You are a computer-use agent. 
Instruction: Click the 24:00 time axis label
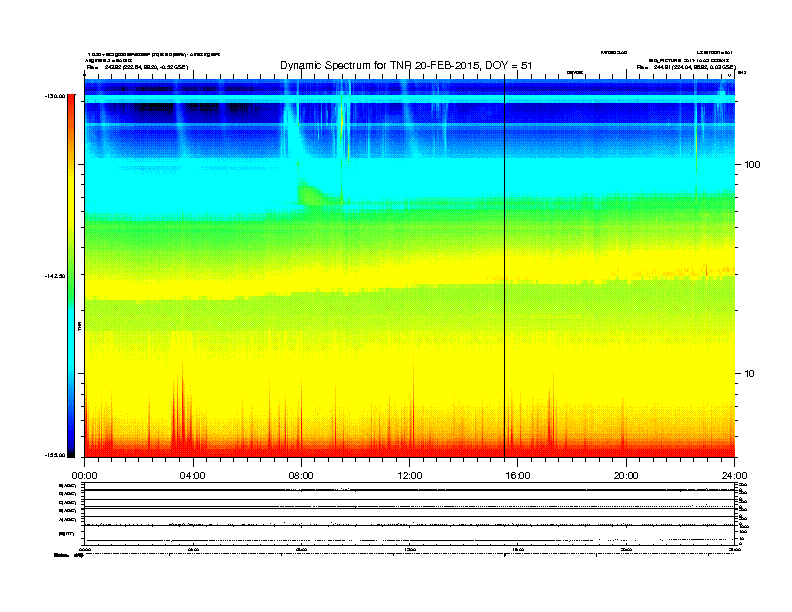click(x=734, y=476)
